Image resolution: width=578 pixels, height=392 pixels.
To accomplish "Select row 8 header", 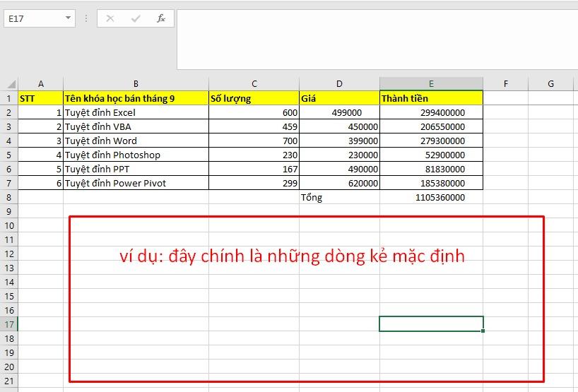I will pyautogui.click(x=9, y=197).
